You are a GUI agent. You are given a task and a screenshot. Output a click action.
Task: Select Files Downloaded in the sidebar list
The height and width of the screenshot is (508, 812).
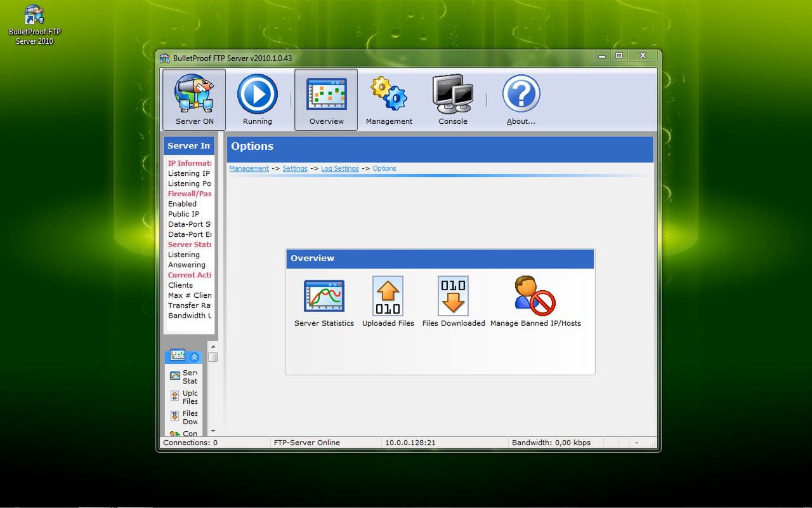[x=184, y=417]
